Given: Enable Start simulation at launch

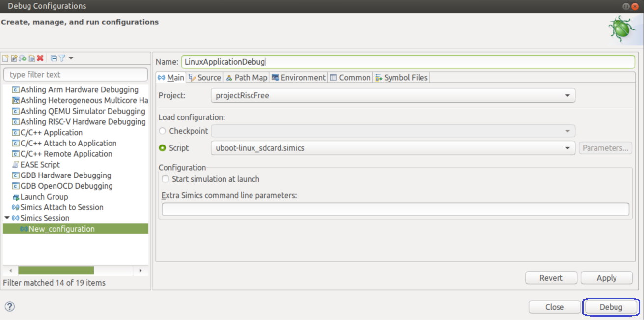Looking at the screenshot, I should [166, 179].
